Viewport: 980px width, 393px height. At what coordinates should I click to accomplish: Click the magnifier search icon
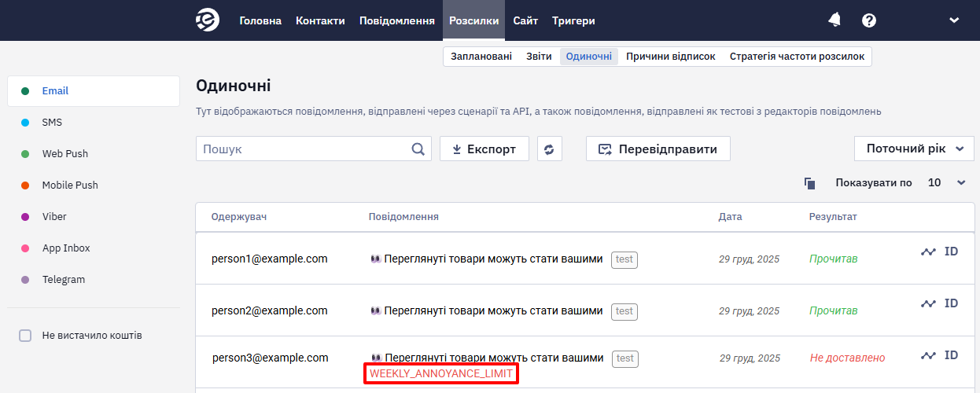tap(418, 149)
